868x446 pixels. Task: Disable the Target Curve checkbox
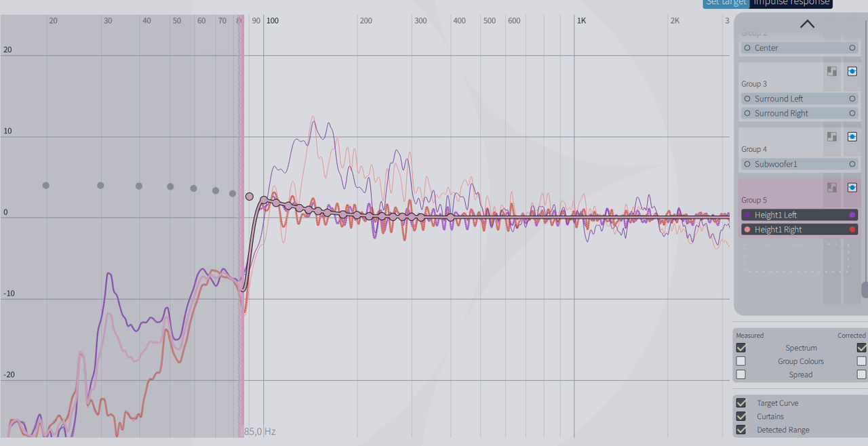point(741,403)
